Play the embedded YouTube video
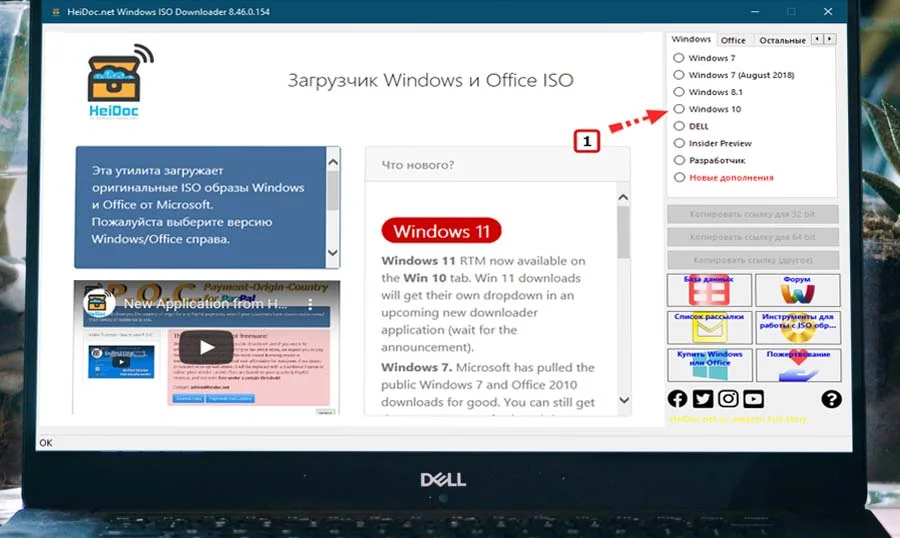Screen dimensions: 900x538 206,347
